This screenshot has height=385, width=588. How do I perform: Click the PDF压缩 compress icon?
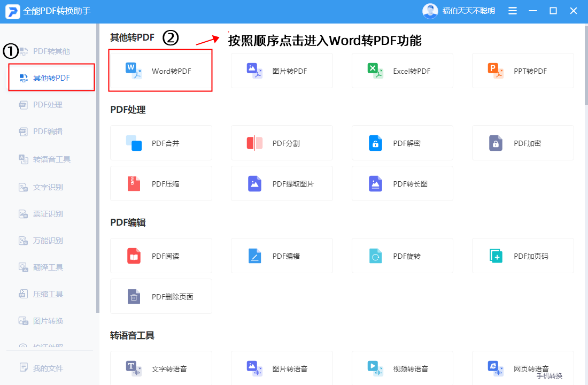click(x=134, y=183)
